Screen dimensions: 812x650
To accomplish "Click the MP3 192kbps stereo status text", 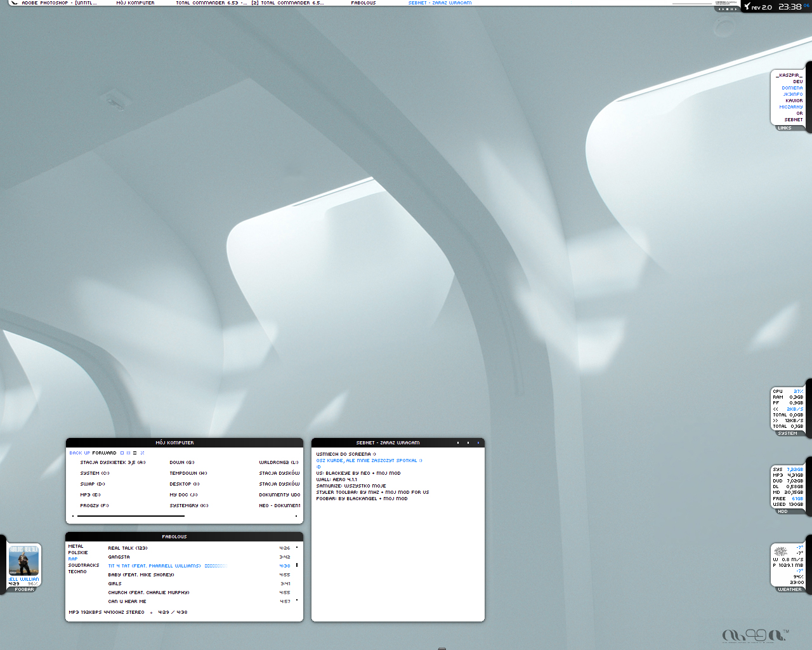I will (107, 613).
